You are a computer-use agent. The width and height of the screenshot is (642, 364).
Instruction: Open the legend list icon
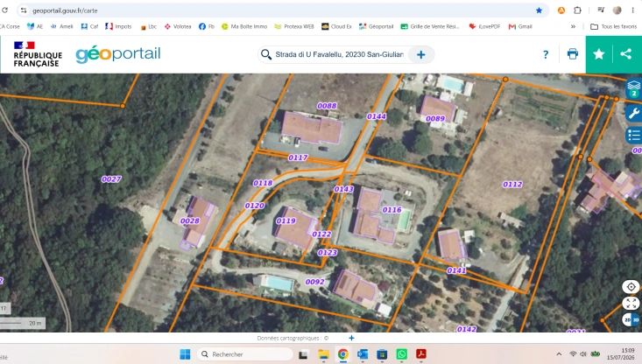pyautogui.click(x=634, y=136)
